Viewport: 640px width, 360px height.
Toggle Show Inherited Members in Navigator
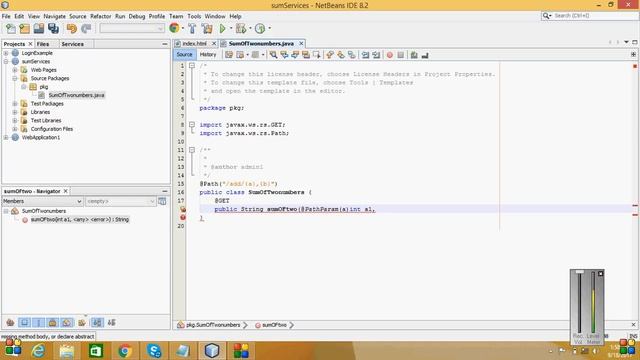click(x=10, y=322)
